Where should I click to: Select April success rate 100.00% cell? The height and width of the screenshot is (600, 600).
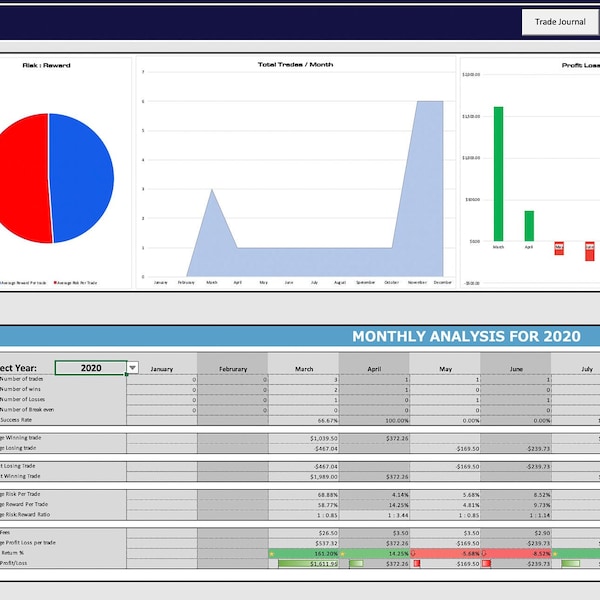pyautogui.click(x=374, y=420)
